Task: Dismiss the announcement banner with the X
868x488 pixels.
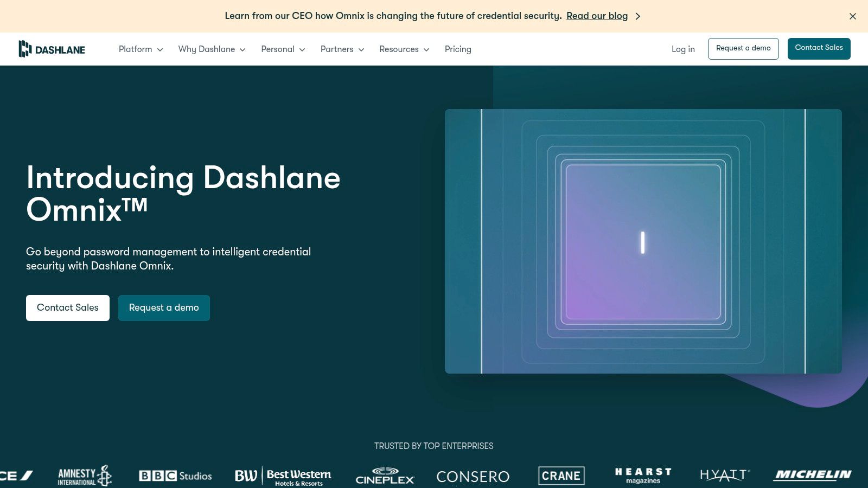Action: [x=853, y=16]
